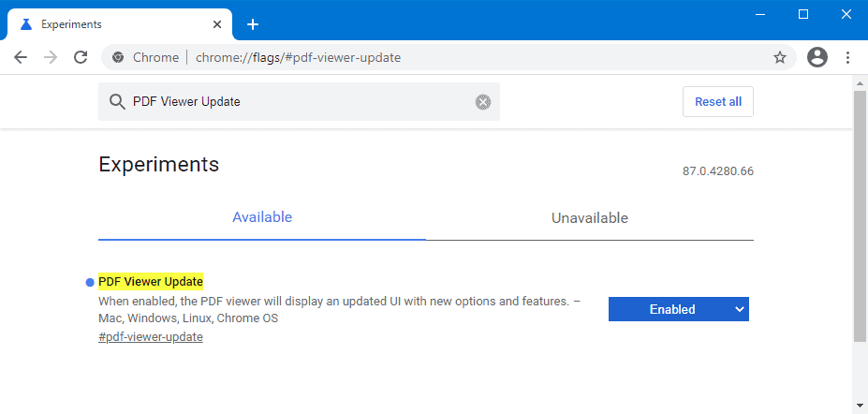
Task: Bookmark this page with the star icon
Action: click(x=779, y=57)
